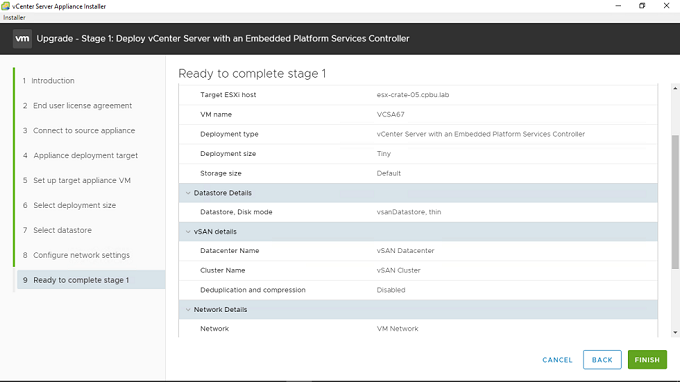This screenshot has height=382, width=680.
Task: Click the green FINISH button
Action: [x=647, y=360]
